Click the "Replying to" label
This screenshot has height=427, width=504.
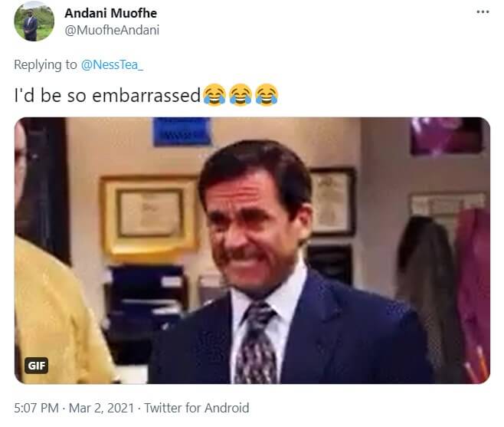(x=45, y=64)
